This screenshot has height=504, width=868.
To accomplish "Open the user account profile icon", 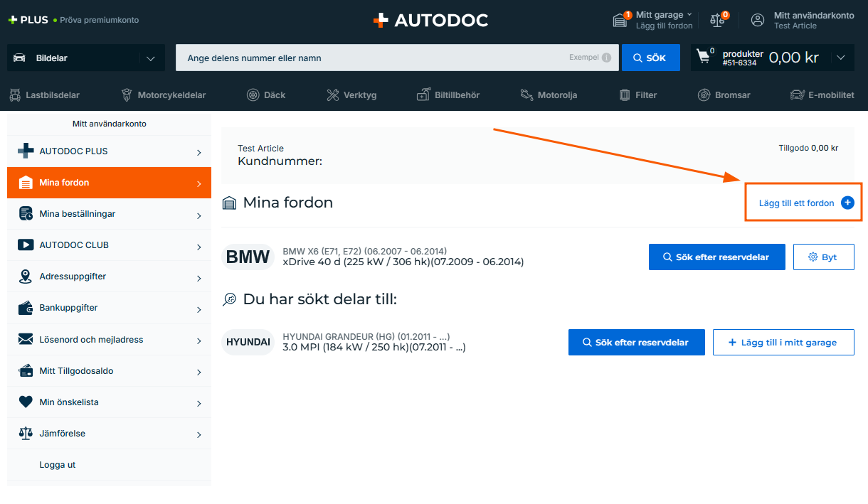I will (x=758, y=20).
